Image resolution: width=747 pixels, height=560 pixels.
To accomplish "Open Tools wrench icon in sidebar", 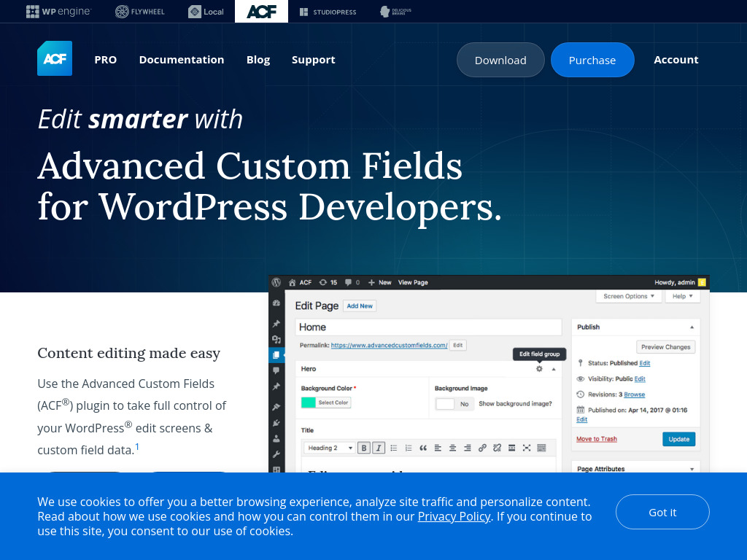I will [x=276, y=454].
